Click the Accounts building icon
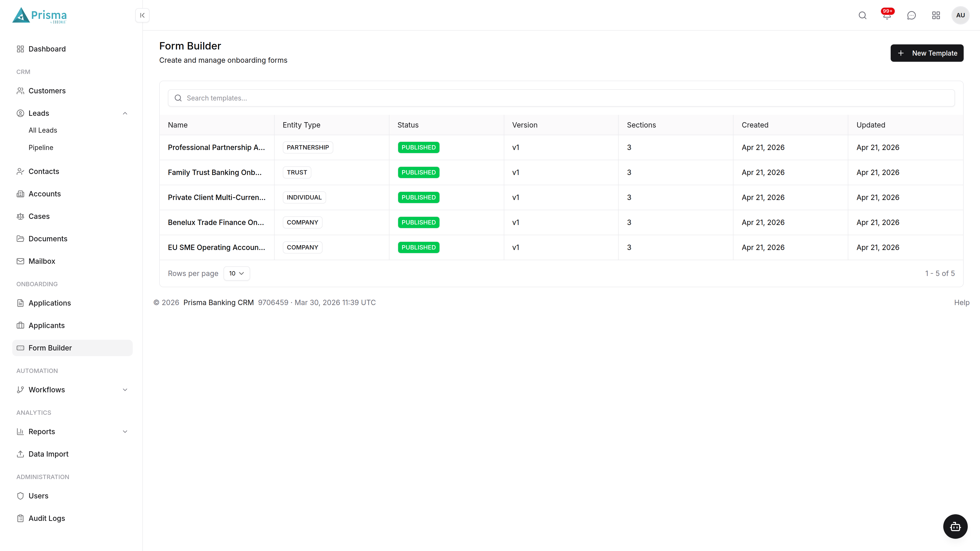 point(20,194)
